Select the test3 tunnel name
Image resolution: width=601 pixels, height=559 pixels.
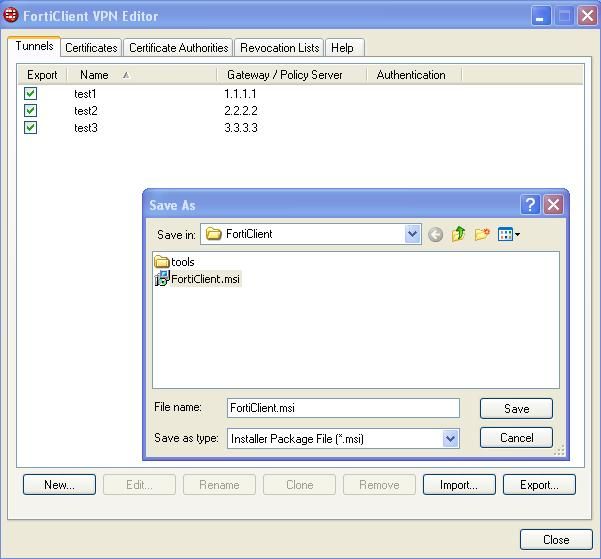(86, 128)
